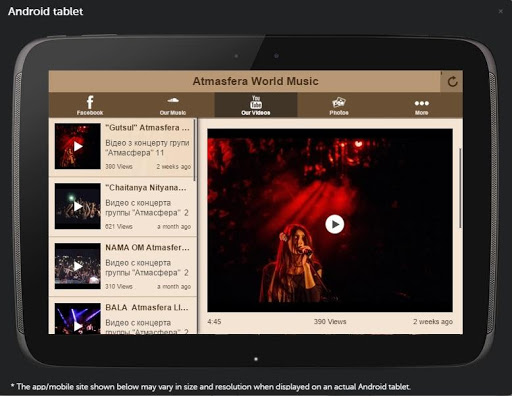Play the "Chaitanya Nityana..." video thumbnail
This screenshot has width=512, height=396.
pyautogui.click(x=78, y=206)
